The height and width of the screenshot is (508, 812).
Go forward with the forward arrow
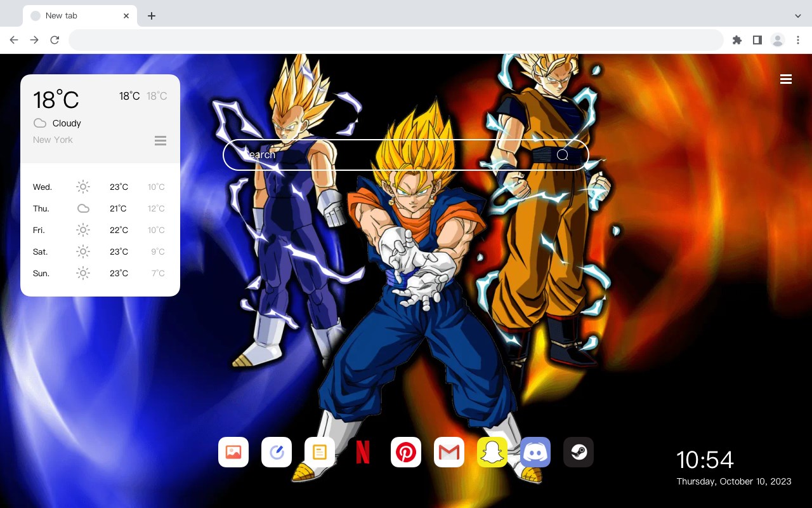point(34,40)
